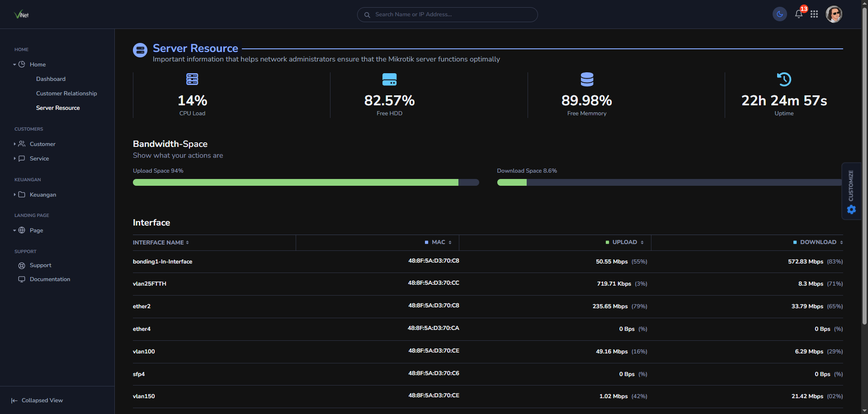Expand the Customer sidebar menu
Screen dimensions: 868x414
(x=42, y=144)
